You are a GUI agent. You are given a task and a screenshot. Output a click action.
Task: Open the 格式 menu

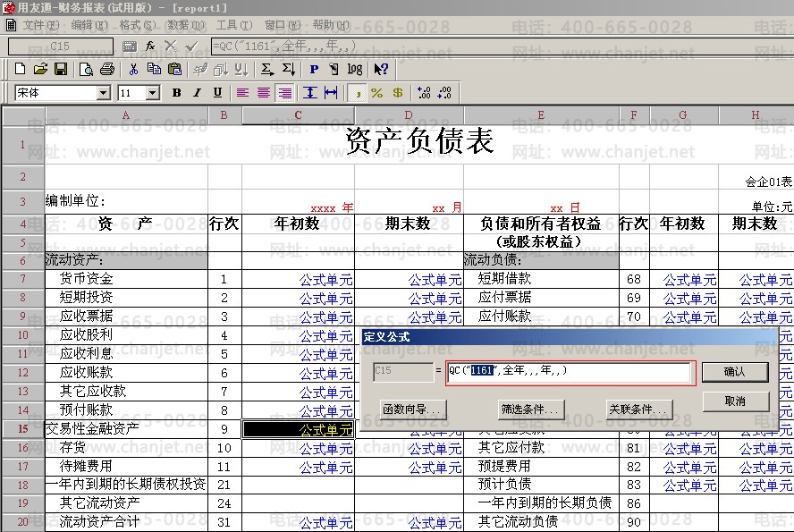pos(135,25)
